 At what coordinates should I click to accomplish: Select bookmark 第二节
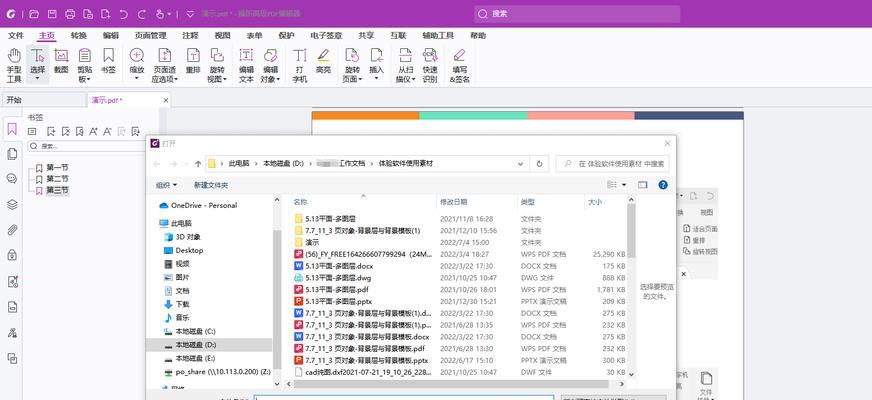tap(57, 179)
